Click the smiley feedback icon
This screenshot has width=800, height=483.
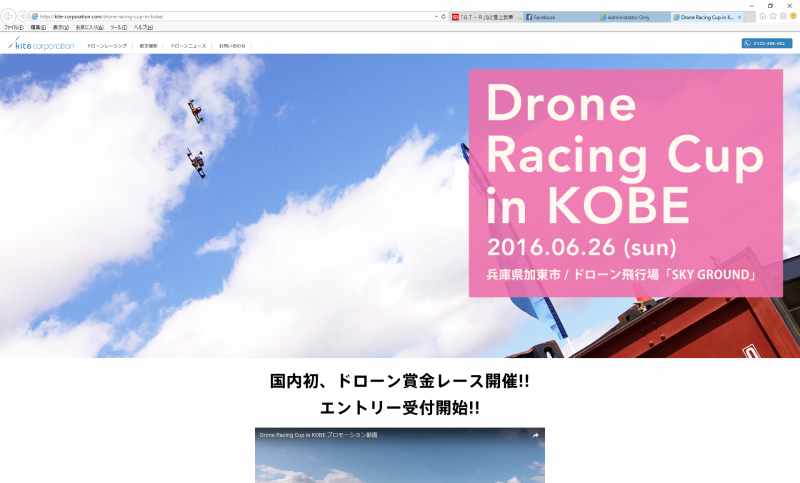click(793, 17)
